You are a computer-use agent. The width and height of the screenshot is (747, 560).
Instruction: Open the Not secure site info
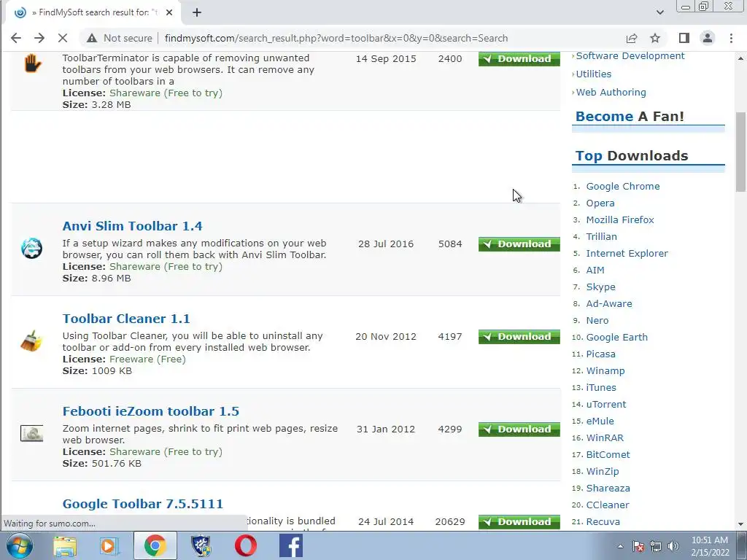tap(120, 38)
